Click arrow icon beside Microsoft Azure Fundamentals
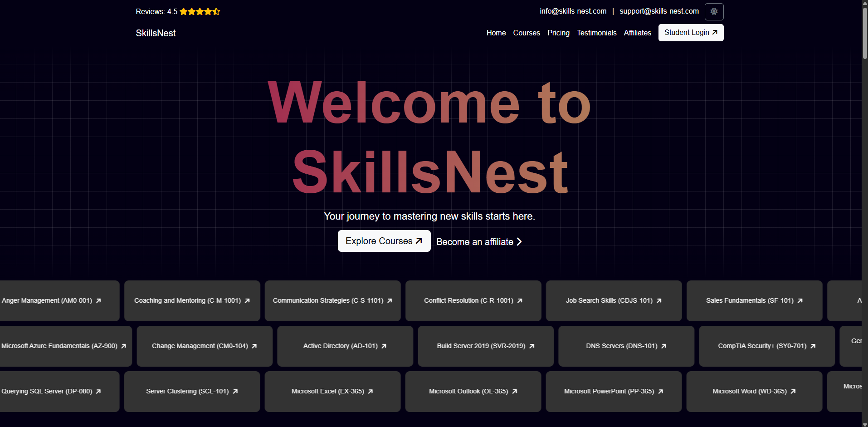 (x=123, y=346)
